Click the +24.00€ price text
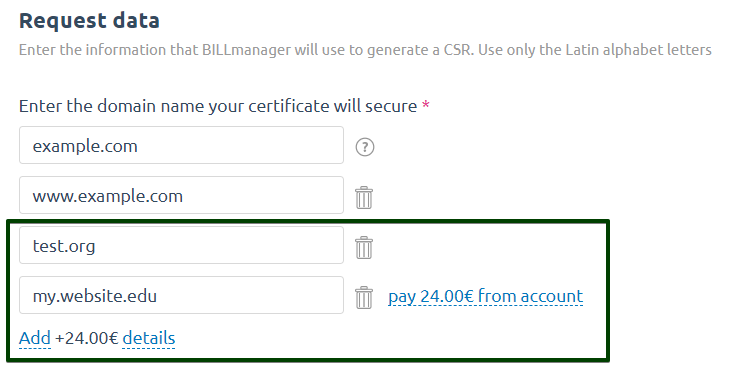This screenshot has width=749, height=380. tap(86, 338)
